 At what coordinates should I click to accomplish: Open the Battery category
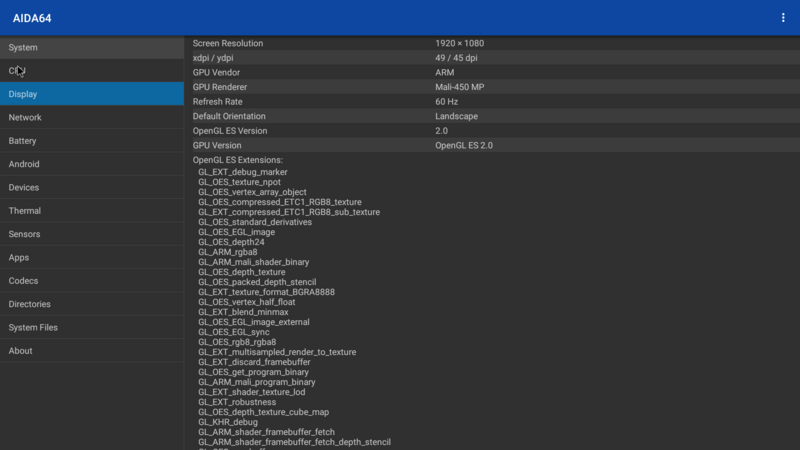click(92, 141)
